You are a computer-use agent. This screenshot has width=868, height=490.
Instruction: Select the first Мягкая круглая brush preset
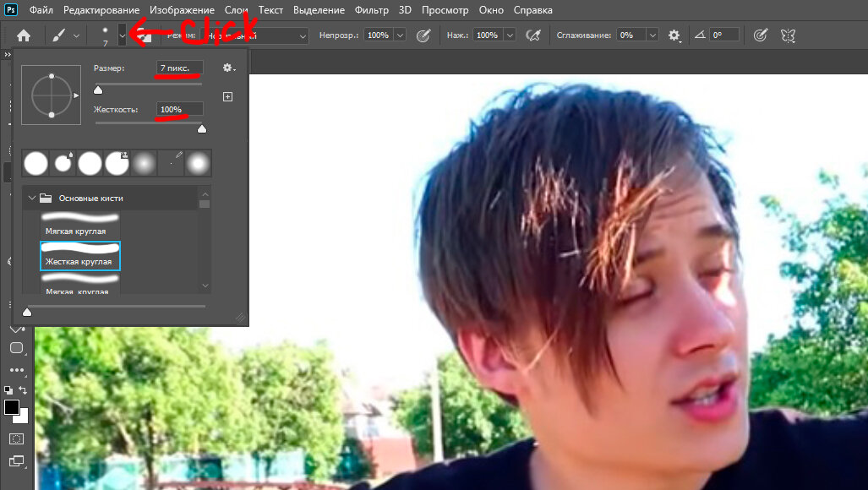[x=80, y=224]
